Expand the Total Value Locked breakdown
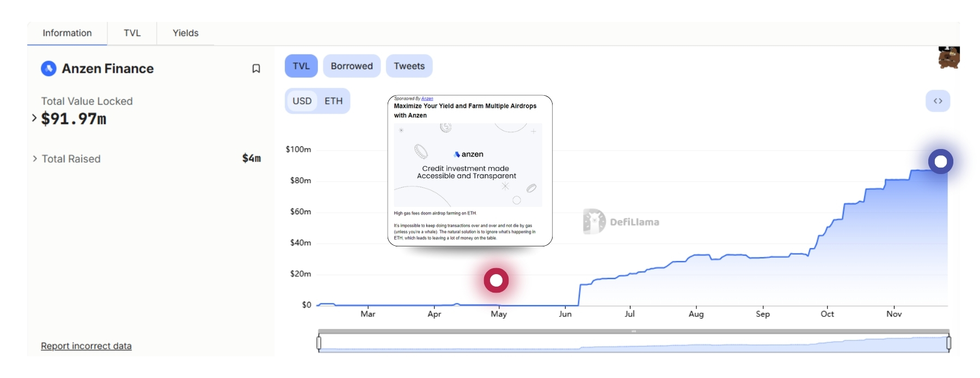980x378 pixels. click(x=34, y=118)
